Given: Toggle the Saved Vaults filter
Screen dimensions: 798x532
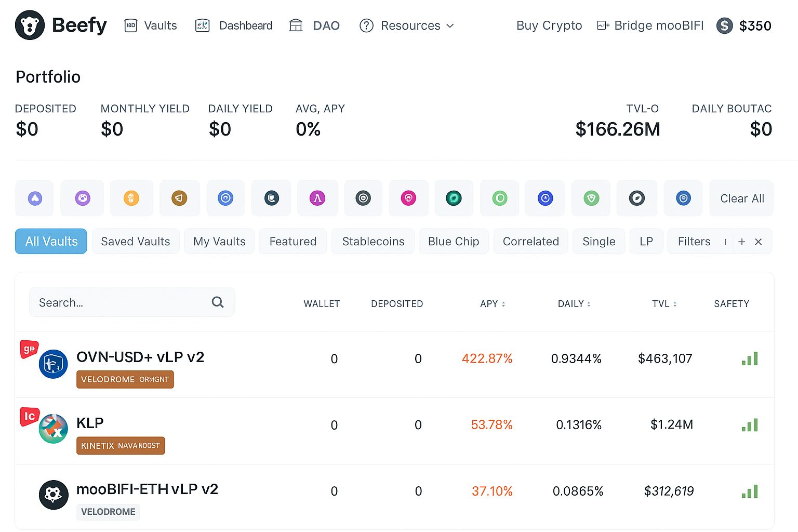Looking at the screenshot, I should point(136,242).
